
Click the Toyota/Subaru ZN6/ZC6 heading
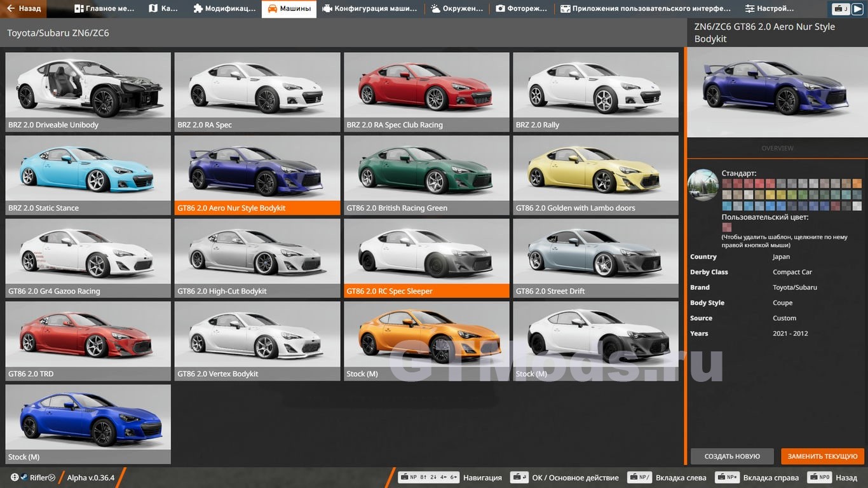[x=58, y=33]
